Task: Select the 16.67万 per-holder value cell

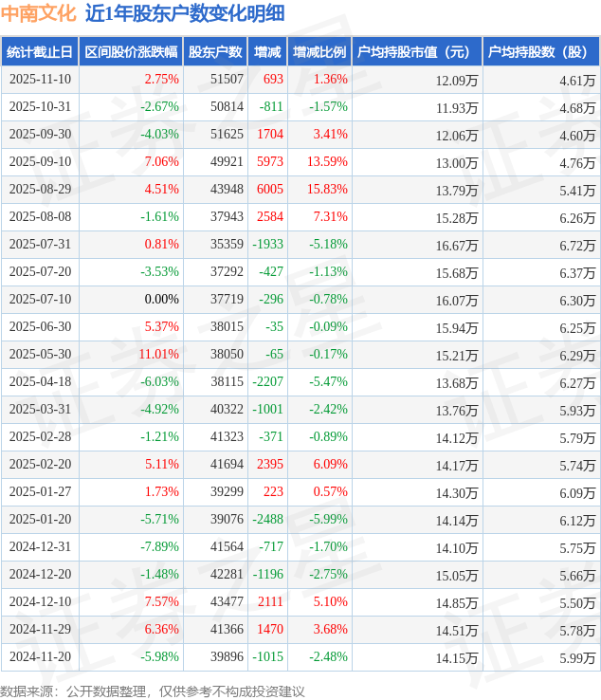Action: pyautogui.click(x=457, y=244)
